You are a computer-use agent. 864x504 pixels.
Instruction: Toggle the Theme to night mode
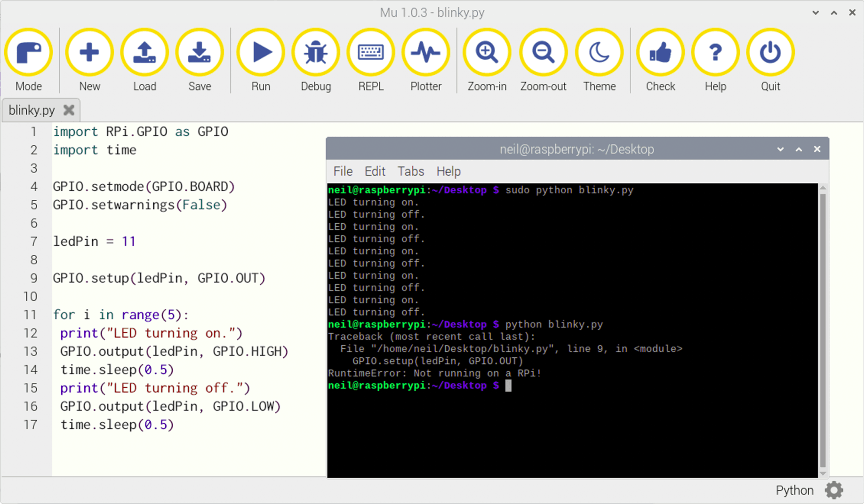(599, 53)
